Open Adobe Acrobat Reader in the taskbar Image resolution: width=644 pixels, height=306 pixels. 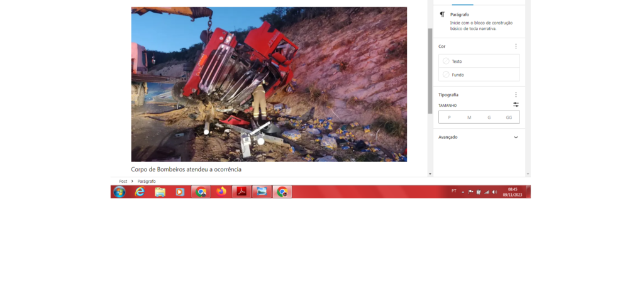241,192
